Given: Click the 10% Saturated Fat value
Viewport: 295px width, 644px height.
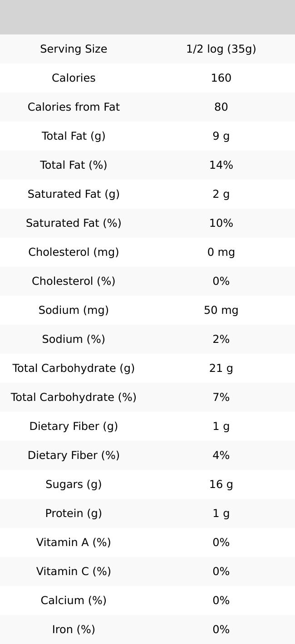Looking at the screenshot, I should [221, 223].
